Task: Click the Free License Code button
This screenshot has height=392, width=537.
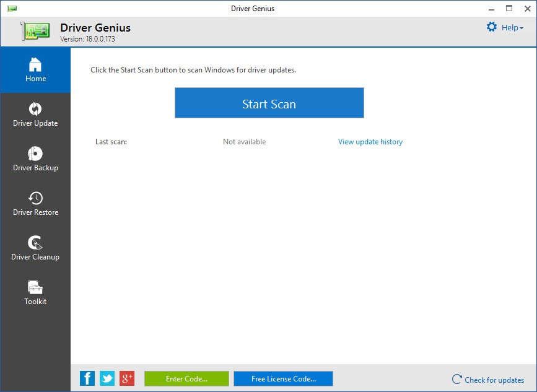Action: point(283,378)
